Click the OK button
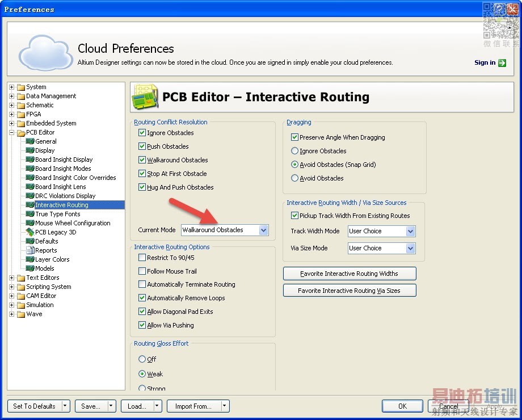The width and height of the screenshot is (522, 420). coord(402,406)
